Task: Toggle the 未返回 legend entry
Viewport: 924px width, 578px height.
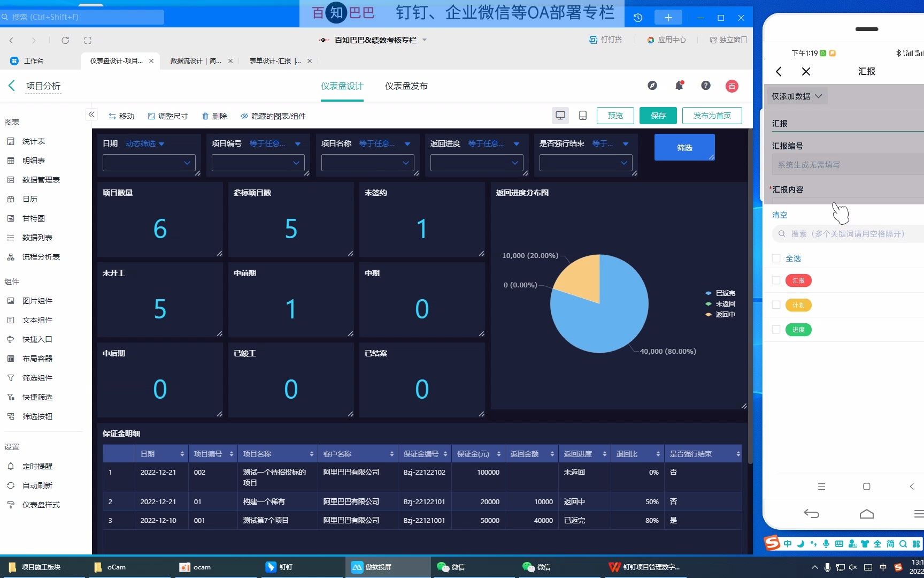Action: coord(720,304)
